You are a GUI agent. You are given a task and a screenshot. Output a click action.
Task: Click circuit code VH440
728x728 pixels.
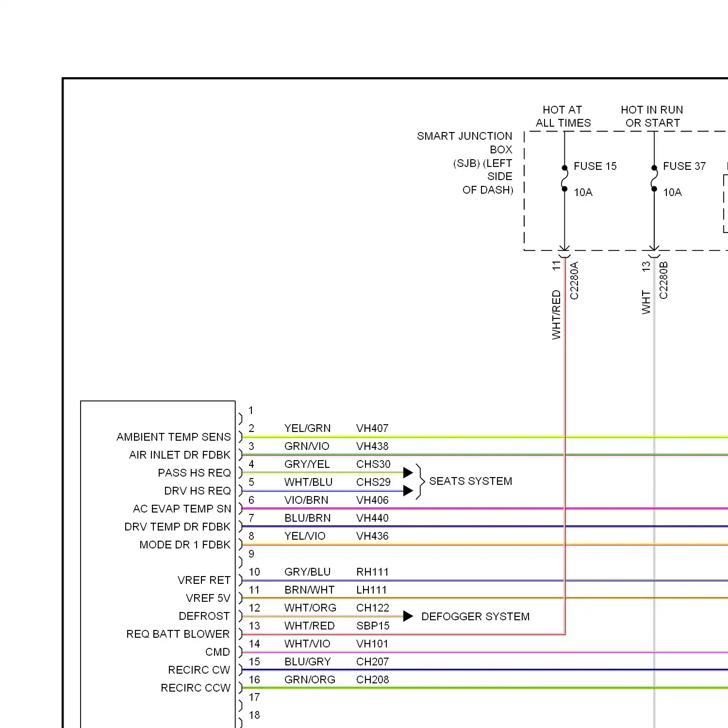372,518
